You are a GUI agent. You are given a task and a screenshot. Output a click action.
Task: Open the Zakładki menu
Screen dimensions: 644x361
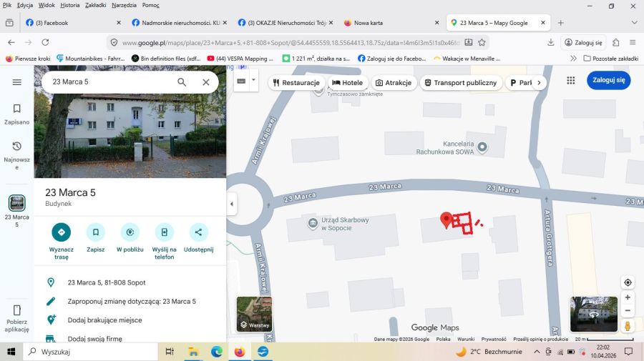click(95, 5)
